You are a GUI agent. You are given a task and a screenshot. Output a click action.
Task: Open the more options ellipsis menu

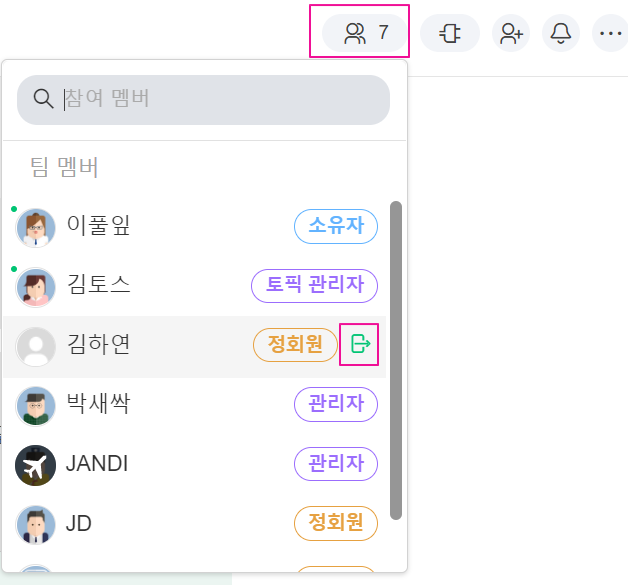(610, 33)
